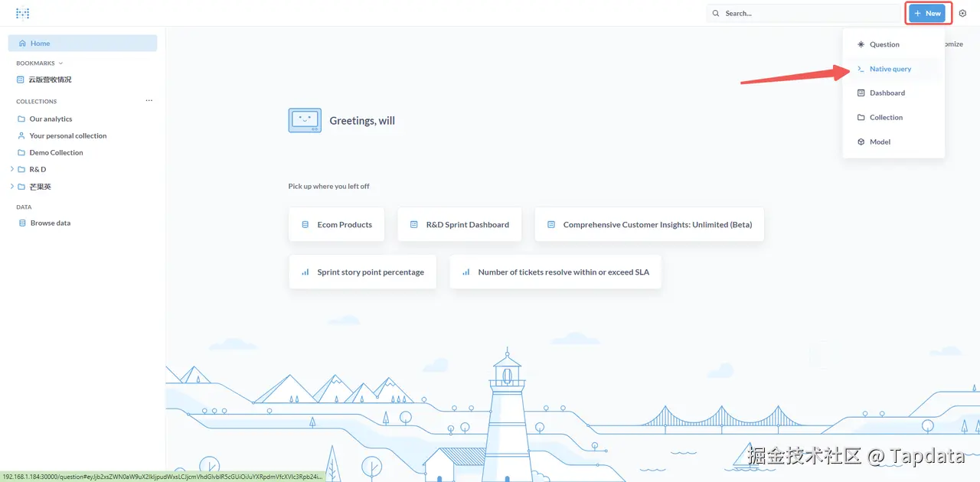Click the R&D folder icon
The width and height of the screenshot is (980, 482).
click(x=21, y=170)
